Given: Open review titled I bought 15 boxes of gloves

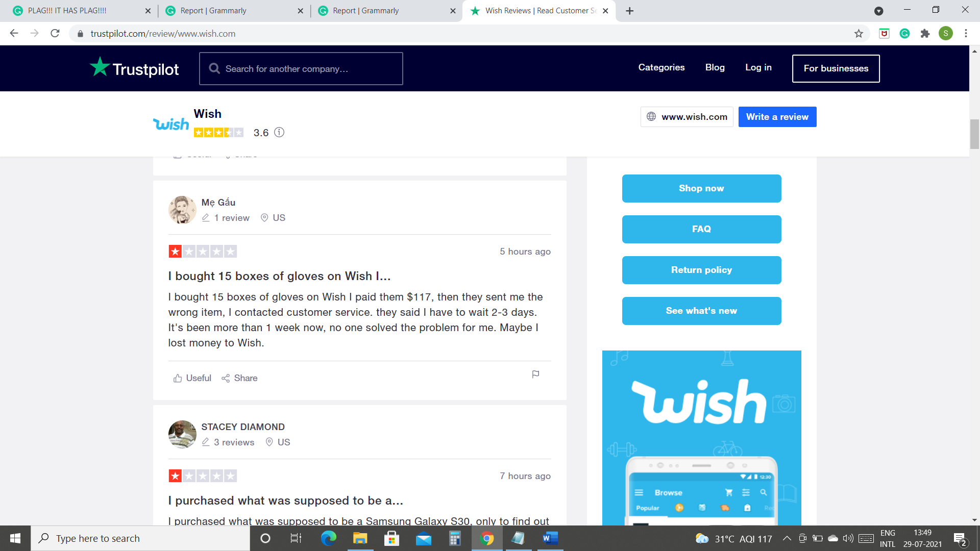Looking at the screenshot, I should coord(279,276).
